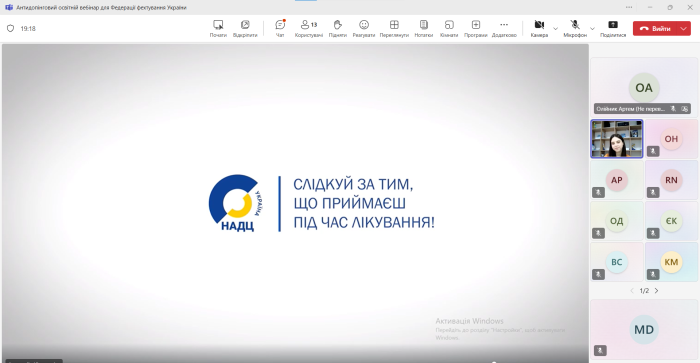The height and width of the screenshot is (363, 700).
Task: Open Програми apps button
Action: [x=475, y=29]
